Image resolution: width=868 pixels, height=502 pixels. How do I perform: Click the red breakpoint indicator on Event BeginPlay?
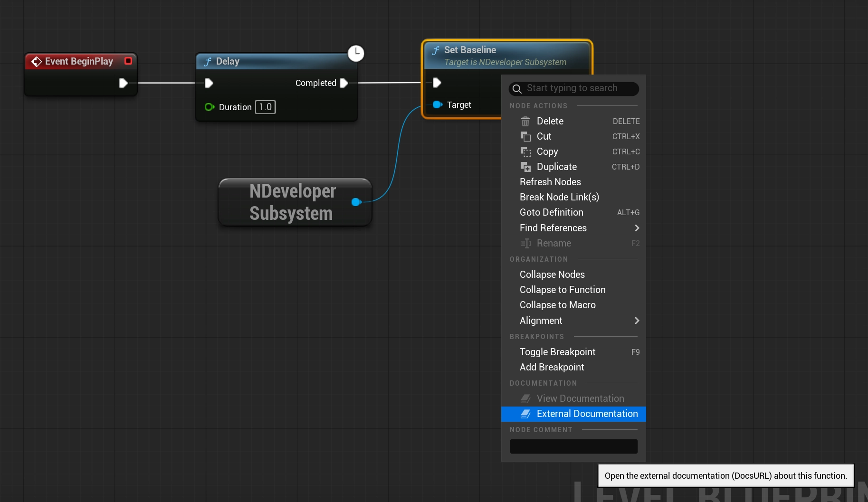tap(127, 61)
